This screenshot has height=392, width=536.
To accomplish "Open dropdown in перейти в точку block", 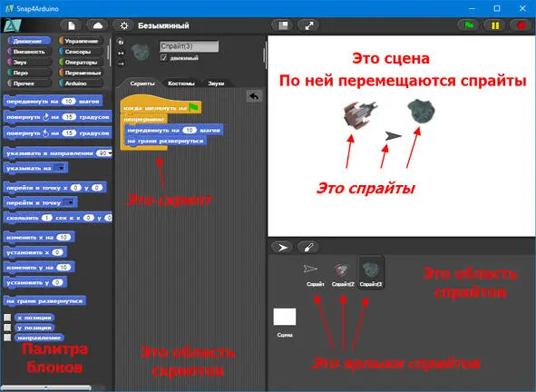I will [70, 203].
